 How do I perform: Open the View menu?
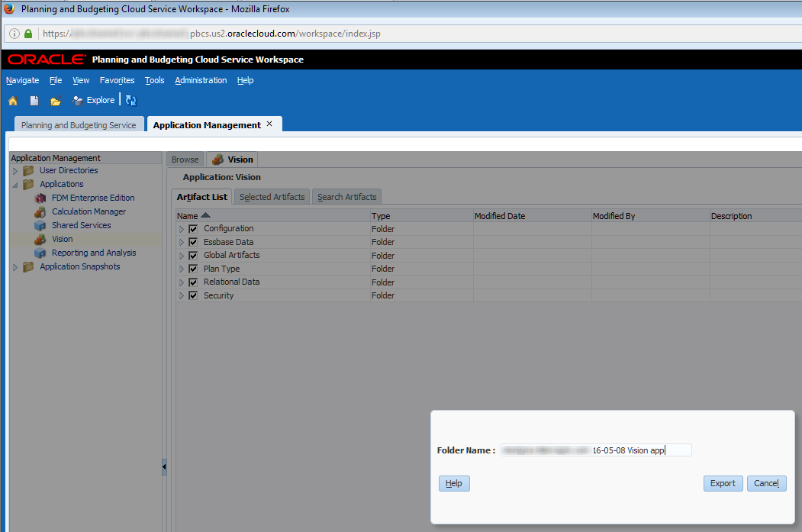[x=81, y=80]
